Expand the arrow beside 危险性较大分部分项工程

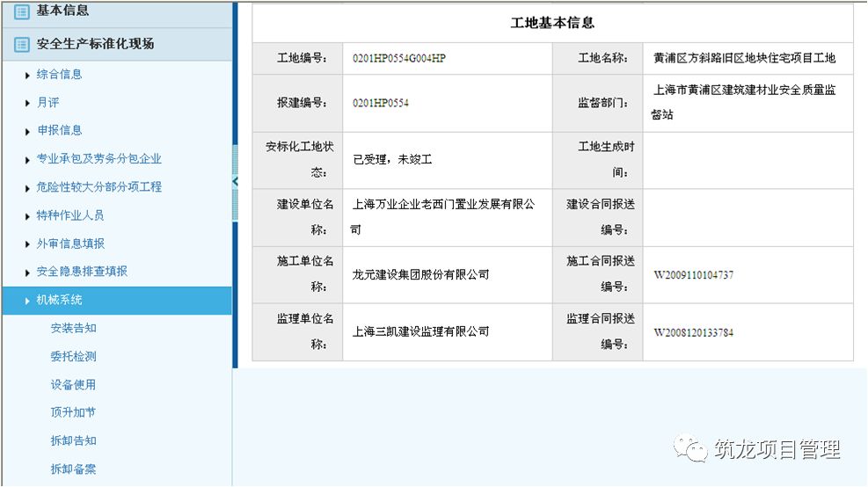tap(27, 188)
